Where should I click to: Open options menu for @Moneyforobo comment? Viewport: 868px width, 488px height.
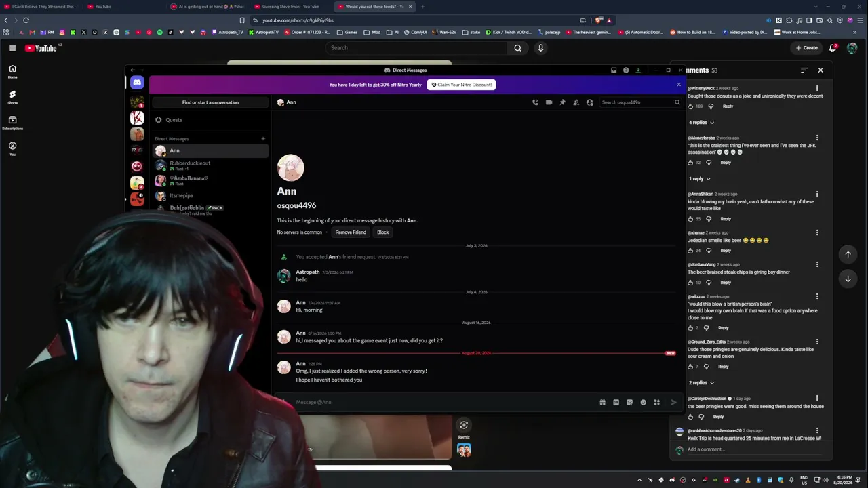(817, 138)
